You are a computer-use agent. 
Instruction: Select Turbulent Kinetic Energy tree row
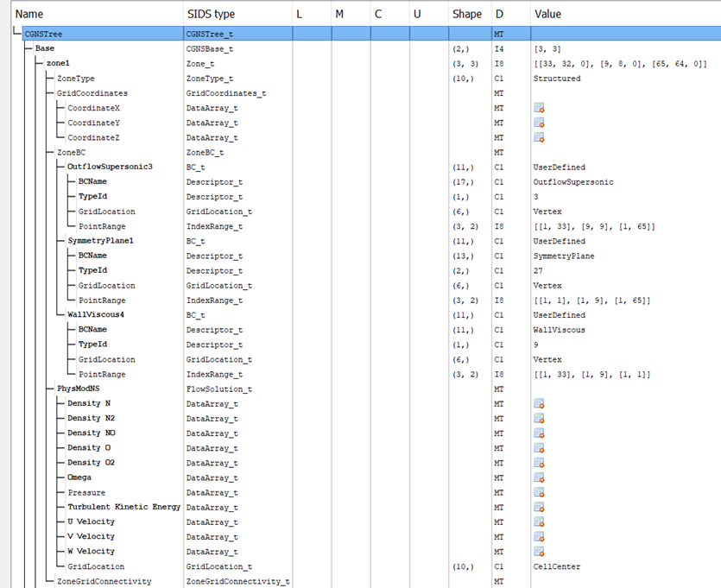tap(123, 507)
